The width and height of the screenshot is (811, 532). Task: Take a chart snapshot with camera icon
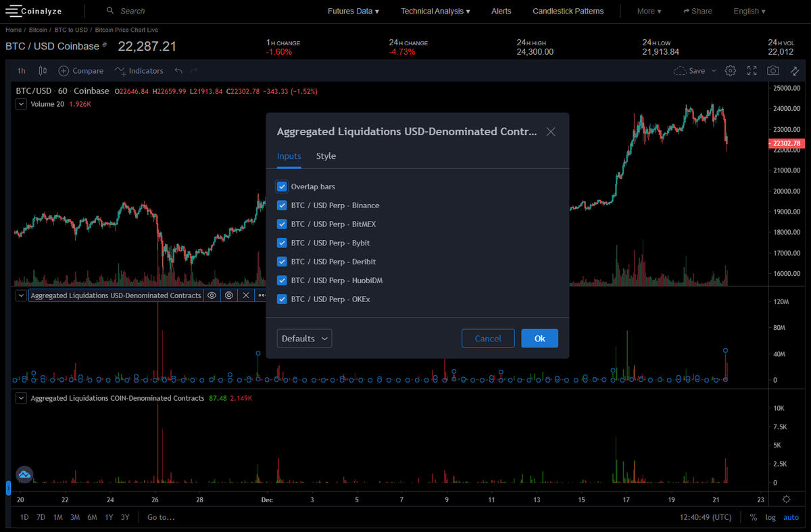tap(773, 70)
